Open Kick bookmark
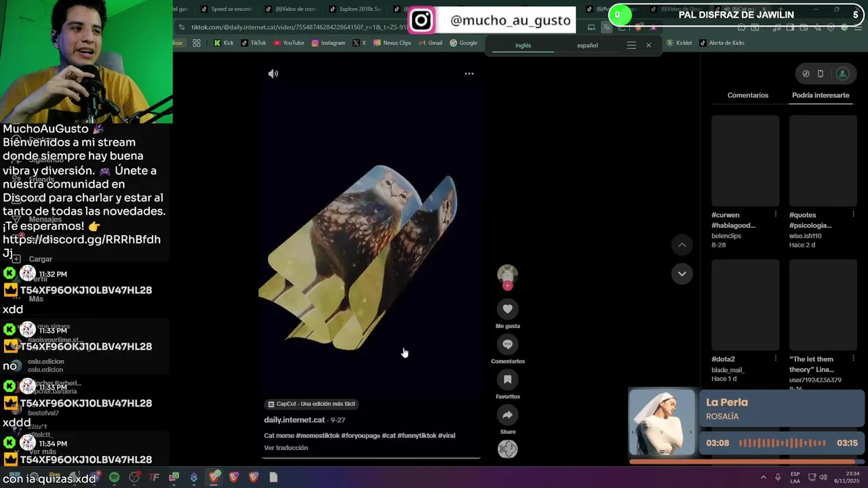 pyautogui.click(x=224, y=43)
